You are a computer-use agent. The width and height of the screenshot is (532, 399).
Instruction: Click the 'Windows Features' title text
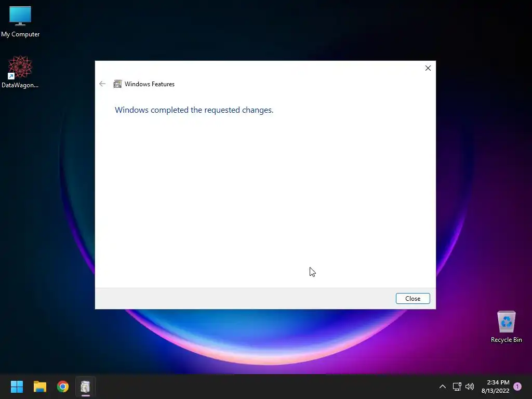[149, 84]
